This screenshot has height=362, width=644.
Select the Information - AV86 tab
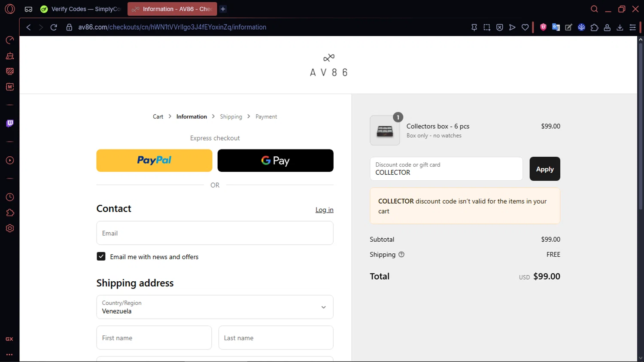point(172,9)
